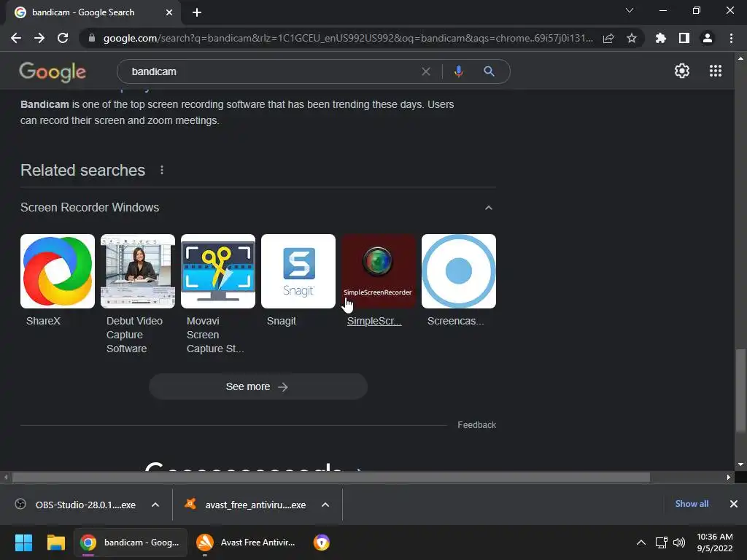Click the vertical scrollbar thumb

[740, 391]
